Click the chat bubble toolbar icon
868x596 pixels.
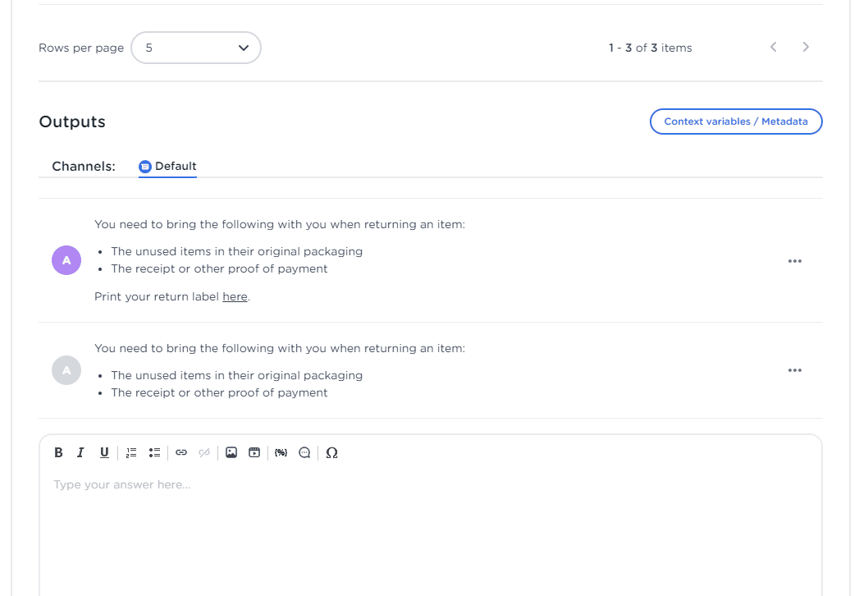tap(304, 452)
